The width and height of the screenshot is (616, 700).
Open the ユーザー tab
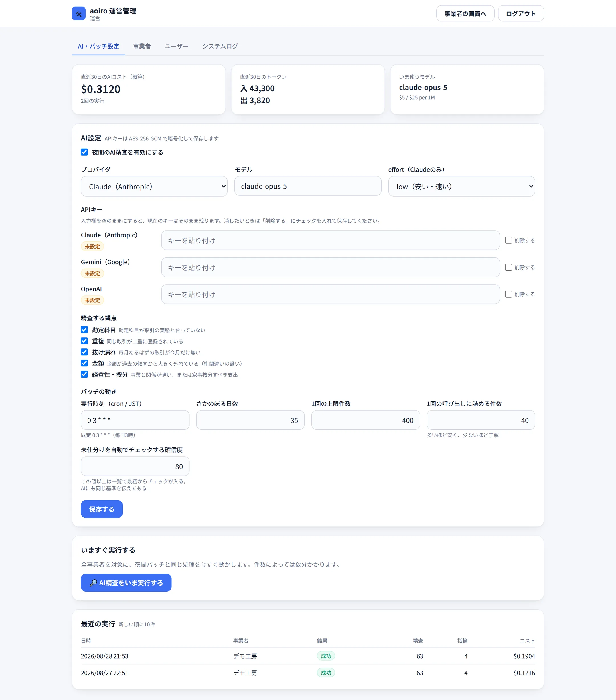[x=177, y=46]
